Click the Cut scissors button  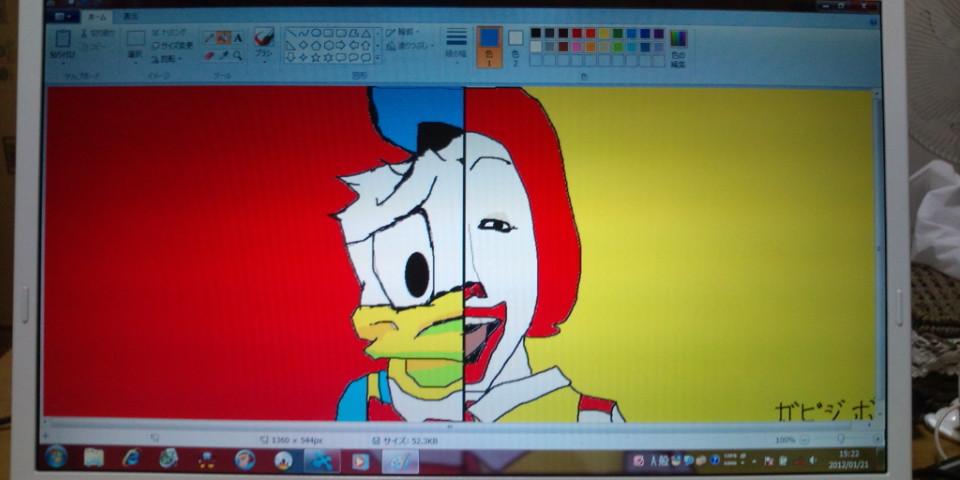(x=96, y=33)
